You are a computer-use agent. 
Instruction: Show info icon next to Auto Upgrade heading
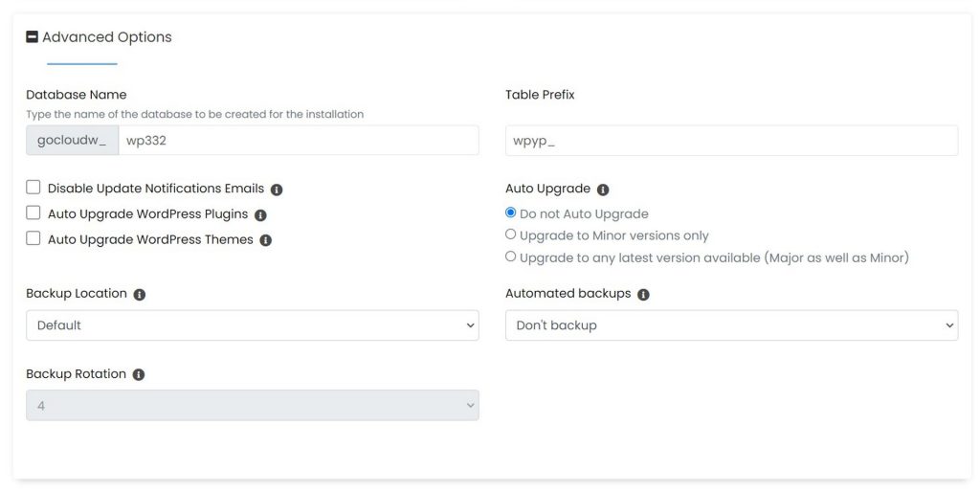coord(603,190)
